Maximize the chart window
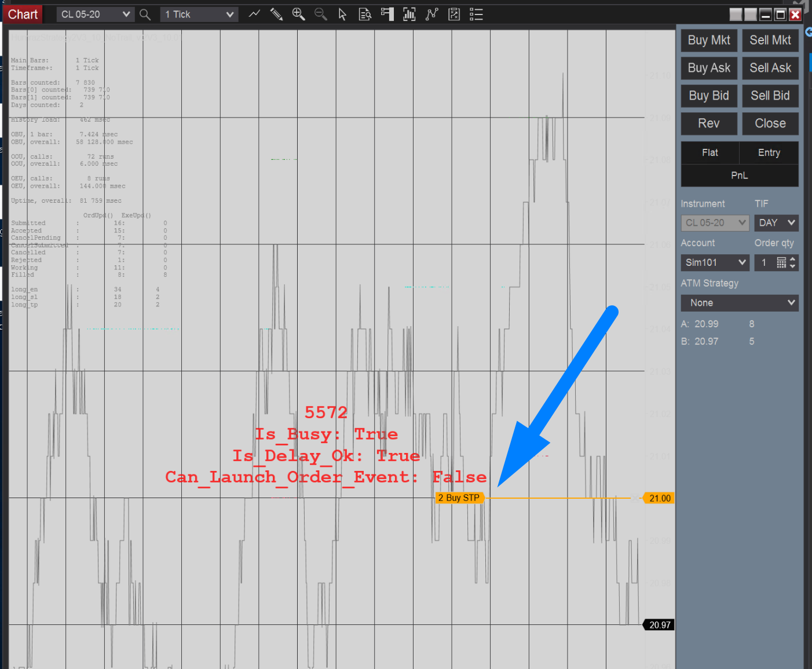Screen dimensions: 812x669 (781, 14)
